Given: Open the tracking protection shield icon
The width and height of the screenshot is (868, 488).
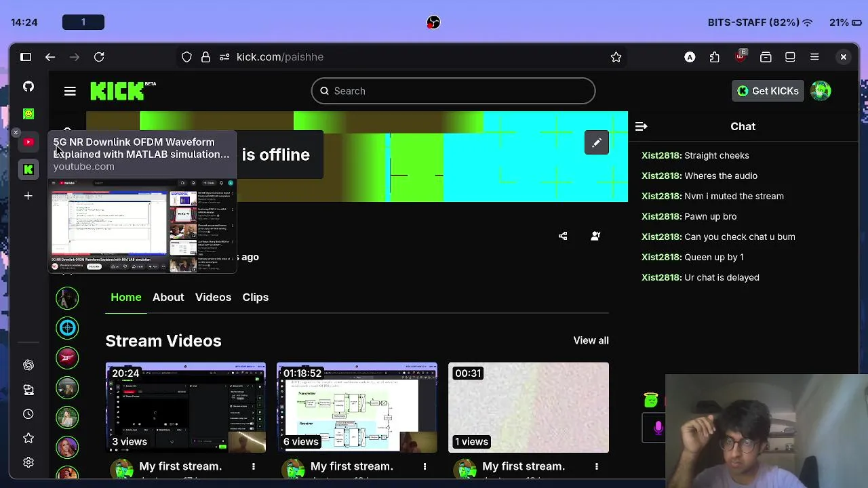Looking at the screenshot, I should coord(186,57).
